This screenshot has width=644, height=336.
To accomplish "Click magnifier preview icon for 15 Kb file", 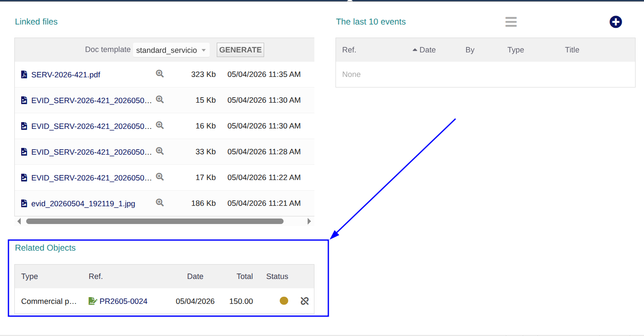I will coord(160,99).
